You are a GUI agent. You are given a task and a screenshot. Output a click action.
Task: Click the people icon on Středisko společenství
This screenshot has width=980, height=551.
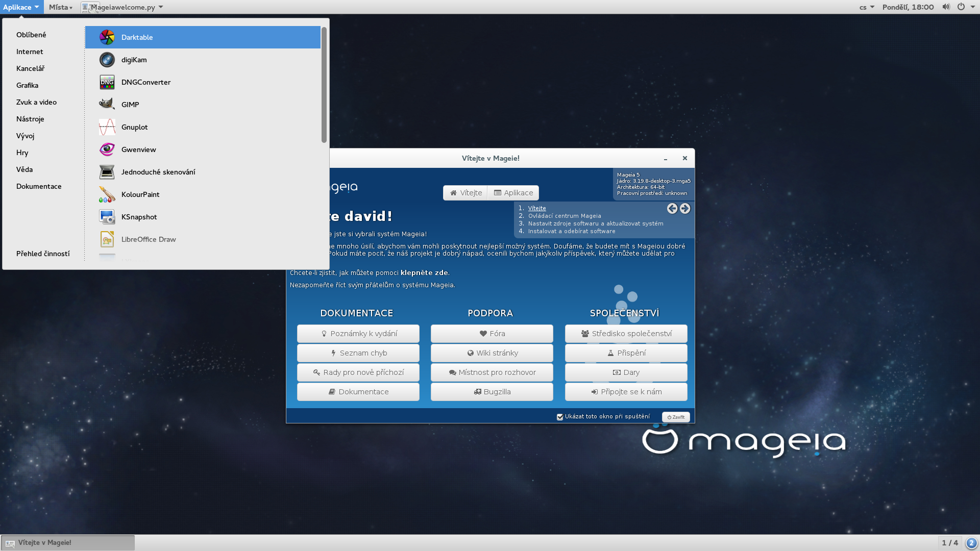coord(585,334)
